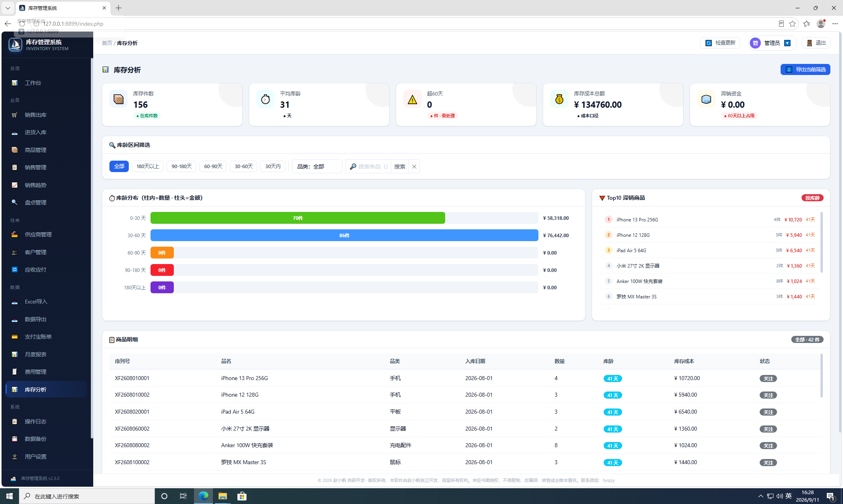This screenshot has height=504, width=843.
Task: Select the 90-180天 age filter
Action: coord(181,167)
